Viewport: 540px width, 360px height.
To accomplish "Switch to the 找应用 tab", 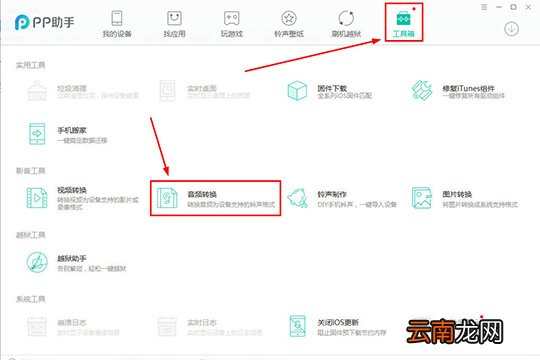I will (x=174, y=23).
